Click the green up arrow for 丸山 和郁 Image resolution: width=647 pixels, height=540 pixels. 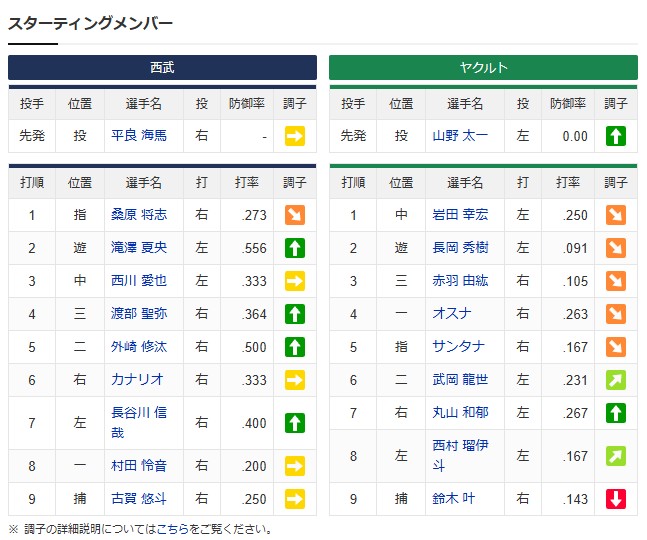click(x=616, y=413)
